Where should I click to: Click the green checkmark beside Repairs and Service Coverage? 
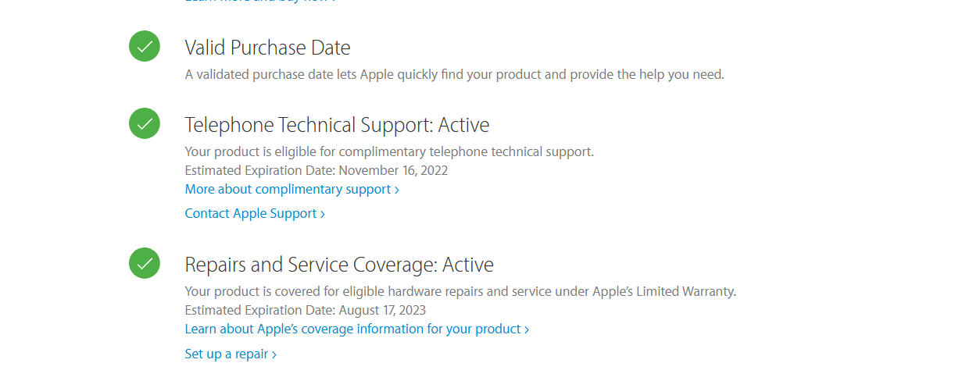click(145, 263)
